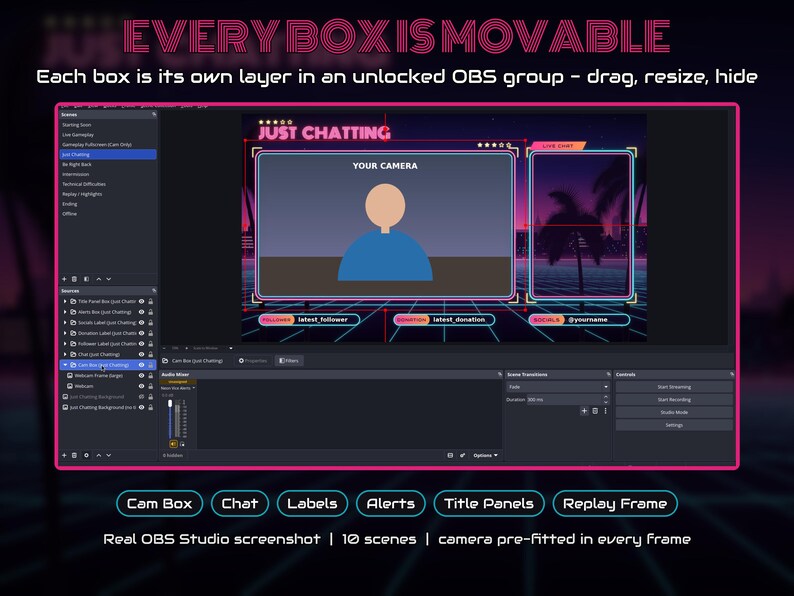Screen dimensions: 794x596
Task: Expand the Chat (Just Chatting) group
Action: 65,354
